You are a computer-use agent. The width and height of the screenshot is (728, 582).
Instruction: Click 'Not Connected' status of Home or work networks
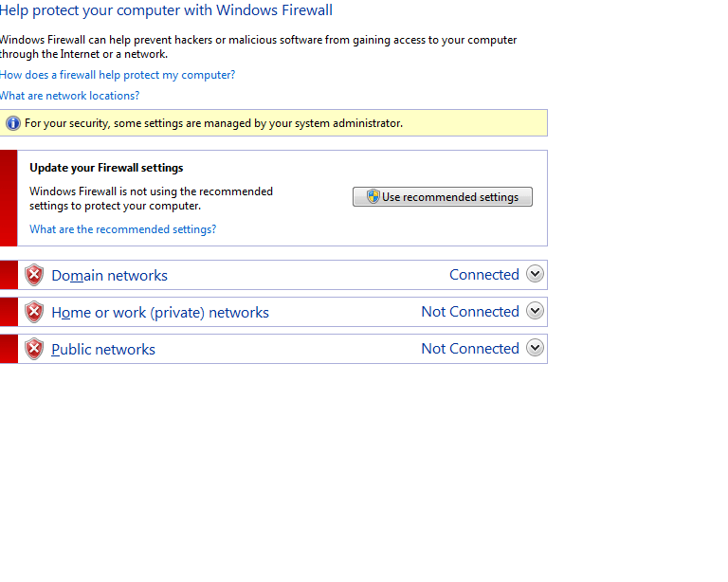click(x=470, y=312)
